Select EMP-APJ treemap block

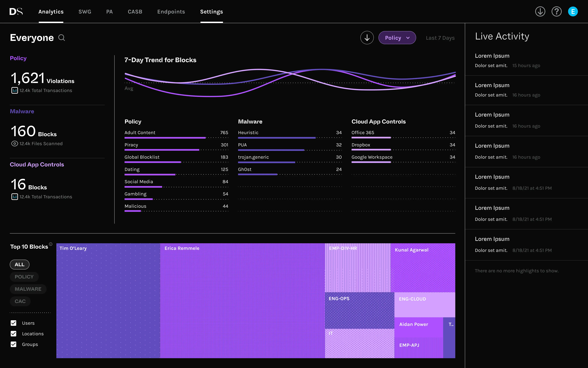pyautogui.click(x=419, y=348)
